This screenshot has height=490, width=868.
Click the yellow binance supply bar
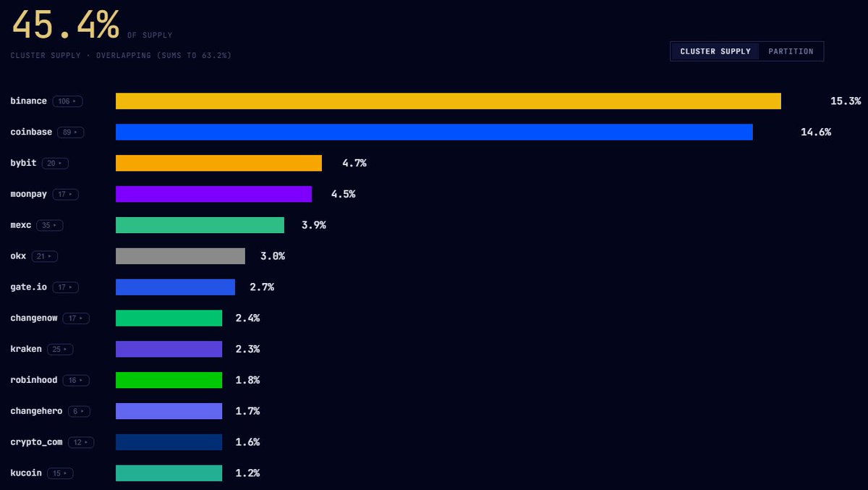point(448,101)
